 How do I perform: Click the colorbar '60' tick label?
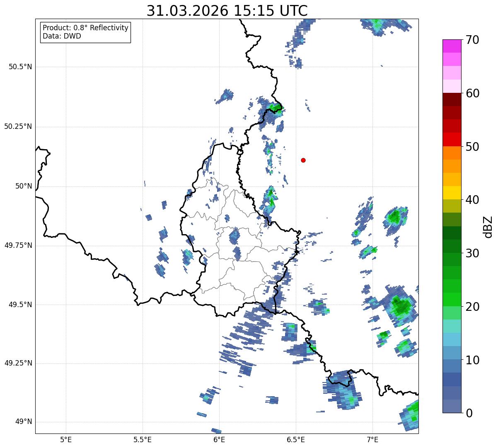472,93
